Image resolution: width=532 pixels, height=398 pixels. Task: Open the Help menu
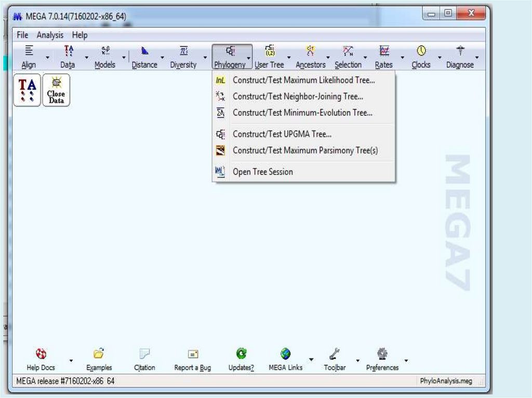pos(79,35)
